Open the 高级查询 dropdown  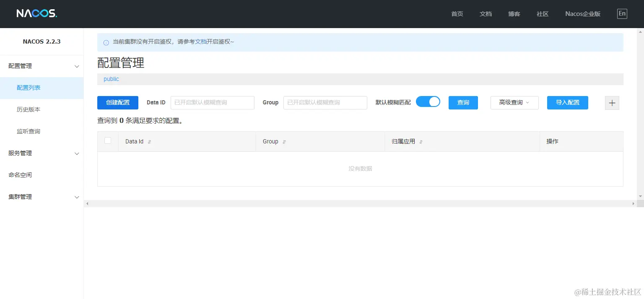point(514,103)
